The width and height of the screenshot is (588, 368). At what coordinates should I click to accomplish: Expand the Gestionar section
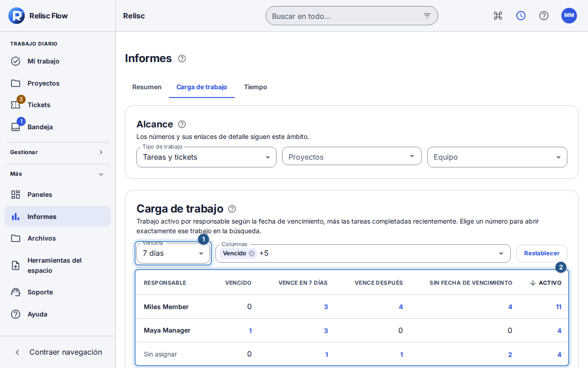pos(57,152)
